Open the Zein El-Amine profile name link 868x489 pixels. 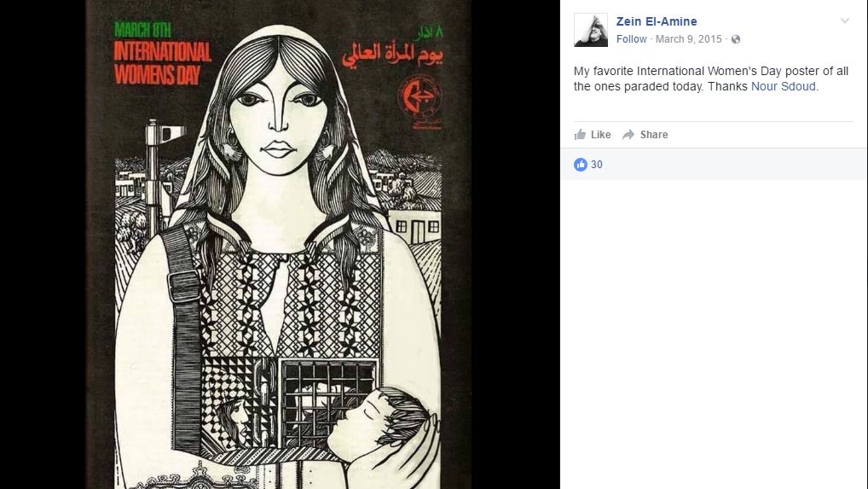coord(657,21)
